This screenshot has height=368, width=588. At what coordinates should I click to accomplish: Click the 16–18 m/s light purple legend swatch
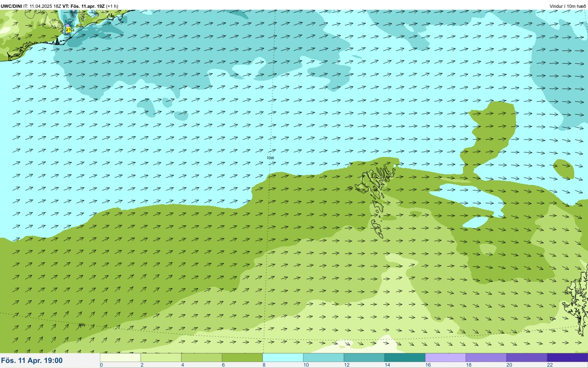[446, 357]
